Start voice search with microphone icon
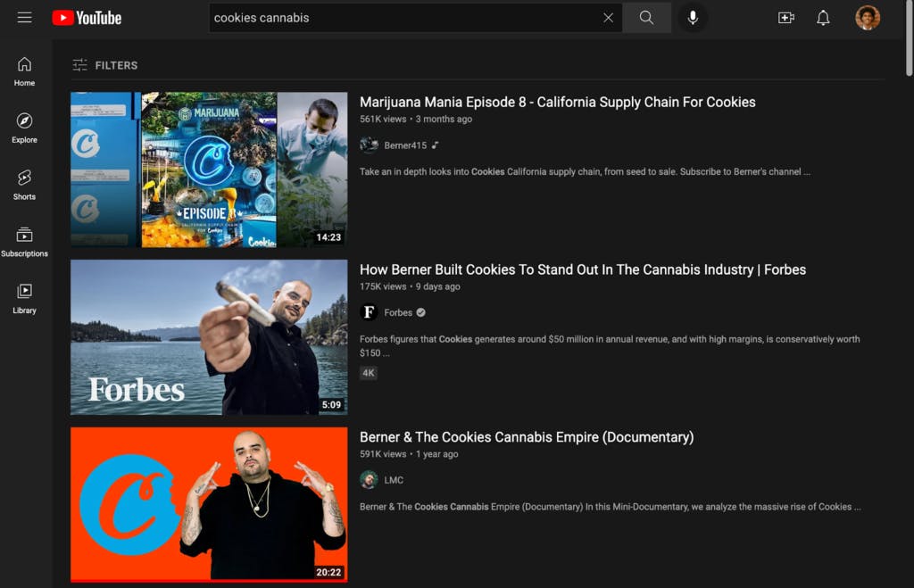914x588 pixels. click(x=692, y=18)
